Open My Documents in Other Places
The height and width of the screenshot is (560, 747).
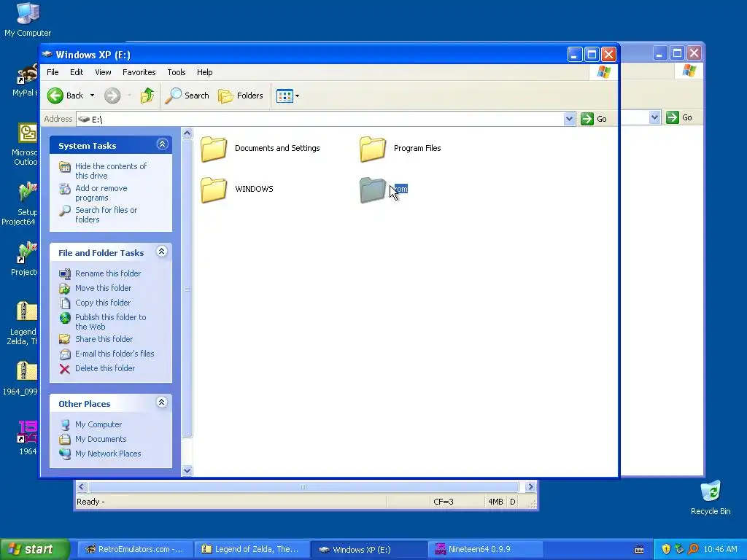[101, 439]
